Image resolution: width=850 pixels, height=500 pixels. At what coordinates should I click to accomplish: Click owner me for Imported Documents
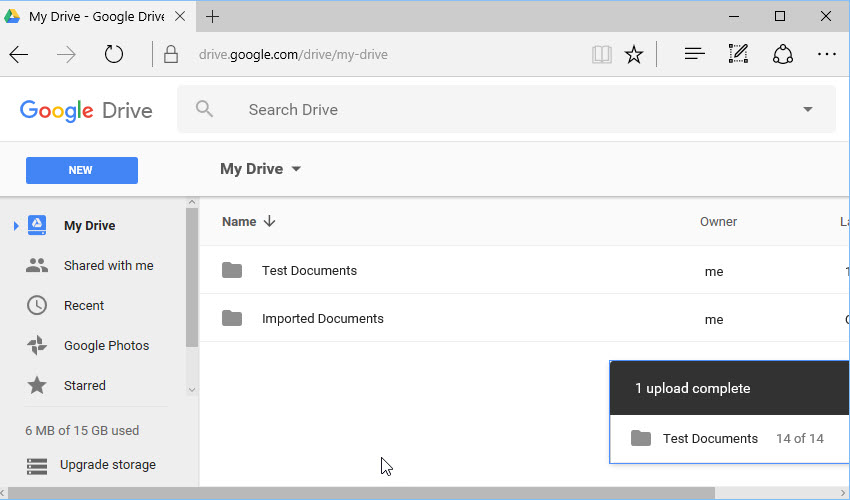714,319
